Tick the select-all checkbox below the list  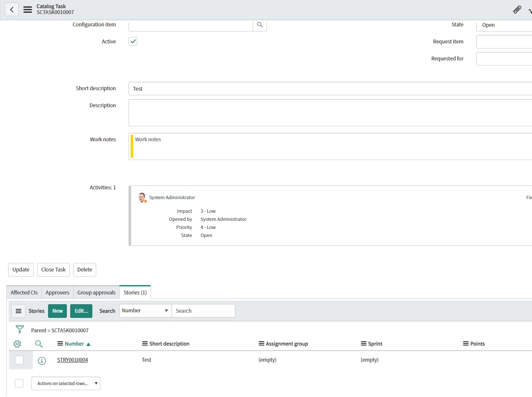click(19, 383)
